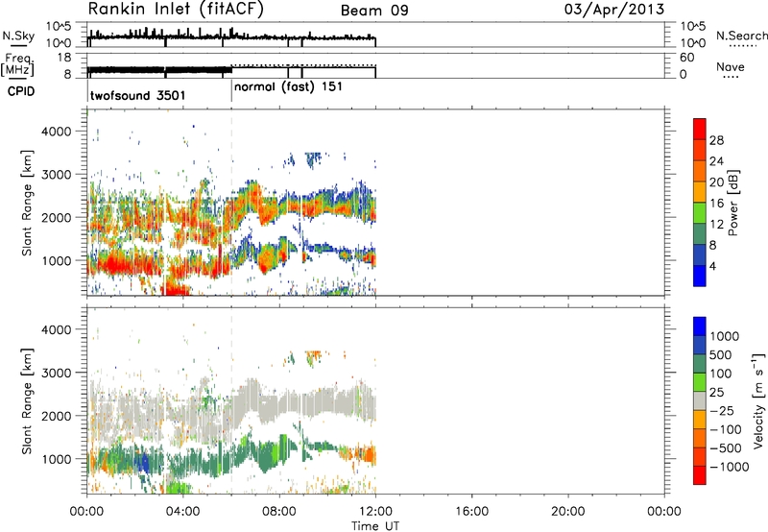Screen dimensions: 768x532
Task: Click the '60' tick on the Nave axis
Action: pos(686,58)
